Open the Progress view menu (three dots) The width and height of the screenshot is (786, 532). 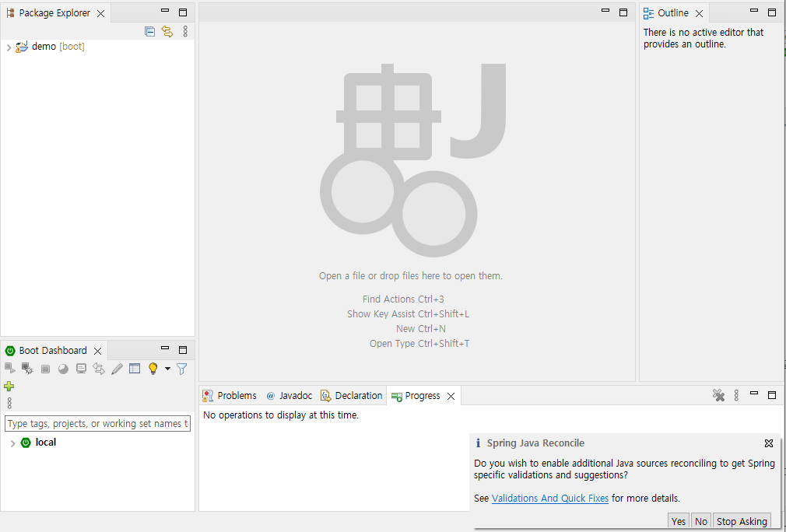pos(736,395)
